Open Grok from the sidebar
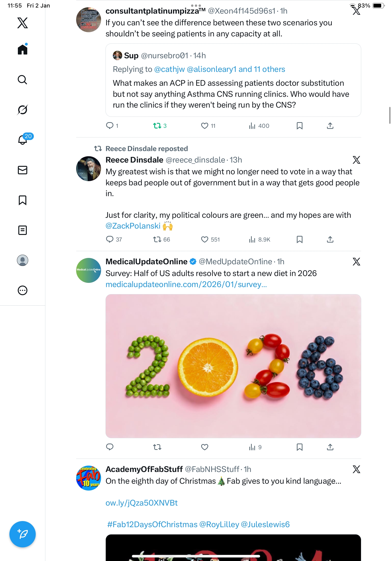This screenshot has width=392, height=561. click(23, 110)
